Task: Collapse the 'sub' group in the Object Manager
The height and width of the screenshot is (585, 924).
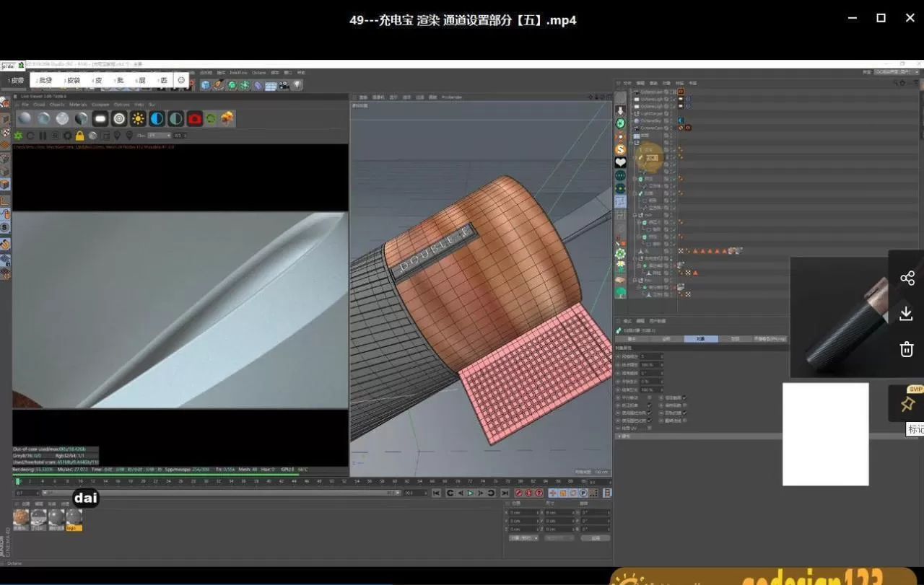Action: (x=636, y=214)
